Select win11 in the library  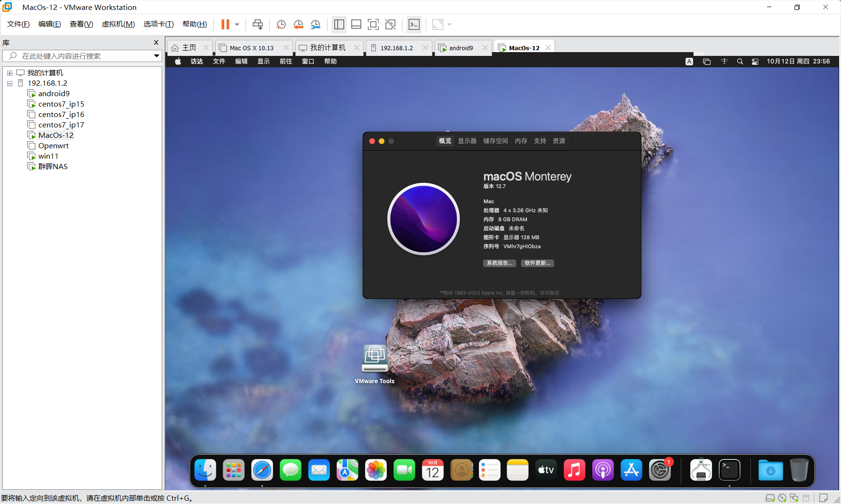(48, 156)
